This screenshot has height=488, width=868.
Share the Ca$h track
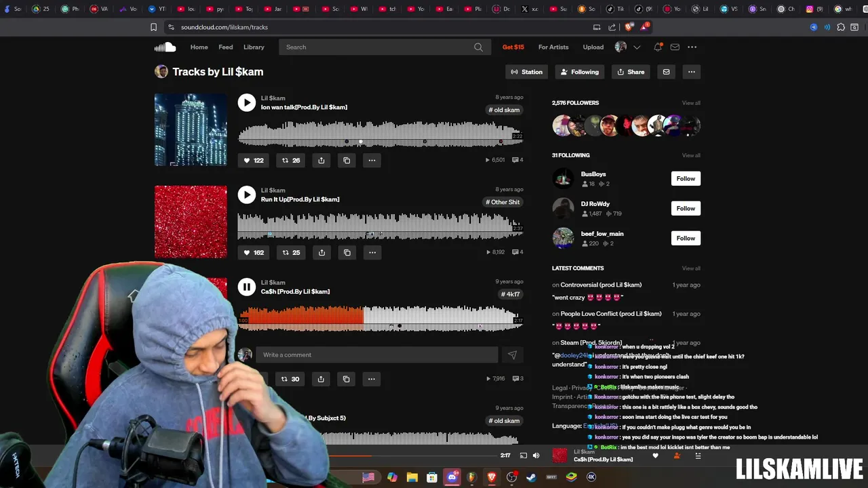[321, 379]
